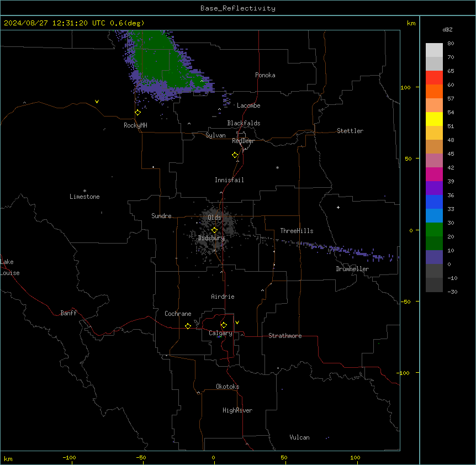Click the yellow V marker northwest of RockyMH
Image resolution: width=476 pixels, height=465 pixels.
point(97,102)
